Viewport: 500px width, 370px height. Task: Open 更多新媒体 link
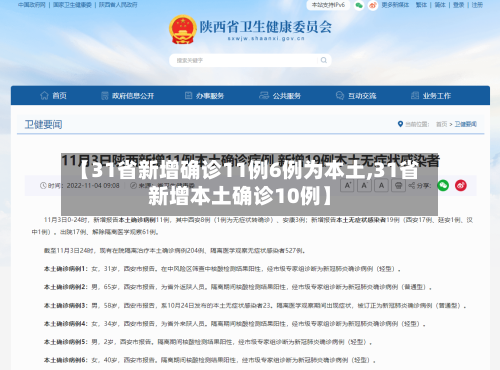(x=395, y=5)
